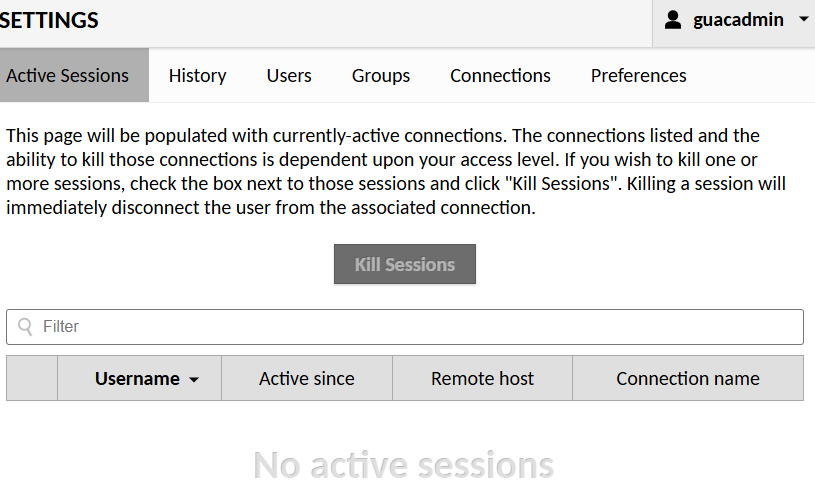This screenshot has height=493, width=815.
Task: Open the Connections tab
Action: (x=500, y=76)
